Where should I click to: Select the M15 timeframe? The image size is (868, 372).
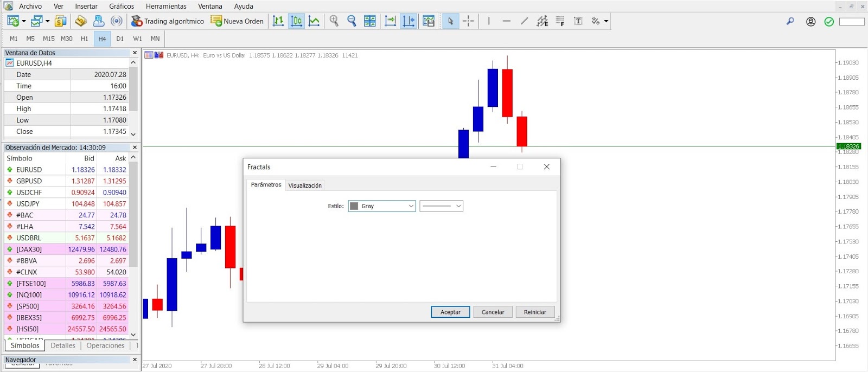coord(49,39)
